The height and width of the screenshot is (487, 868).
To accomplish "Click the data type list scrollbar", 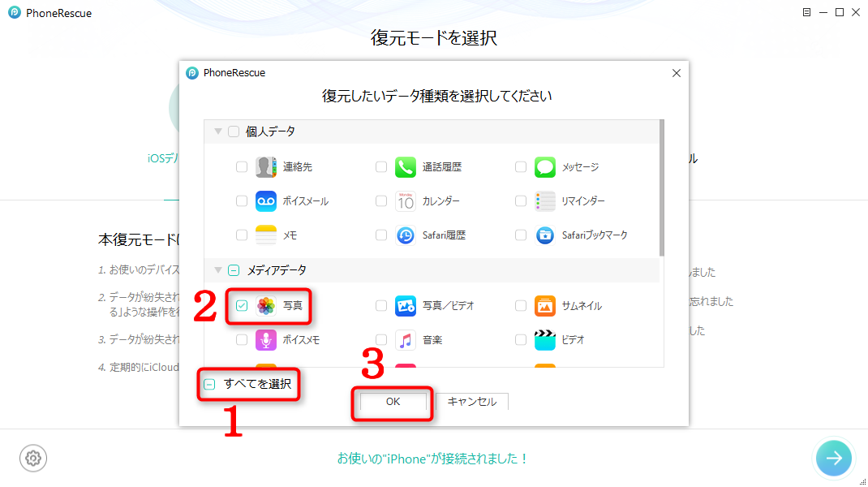I will tap(661, 188).
